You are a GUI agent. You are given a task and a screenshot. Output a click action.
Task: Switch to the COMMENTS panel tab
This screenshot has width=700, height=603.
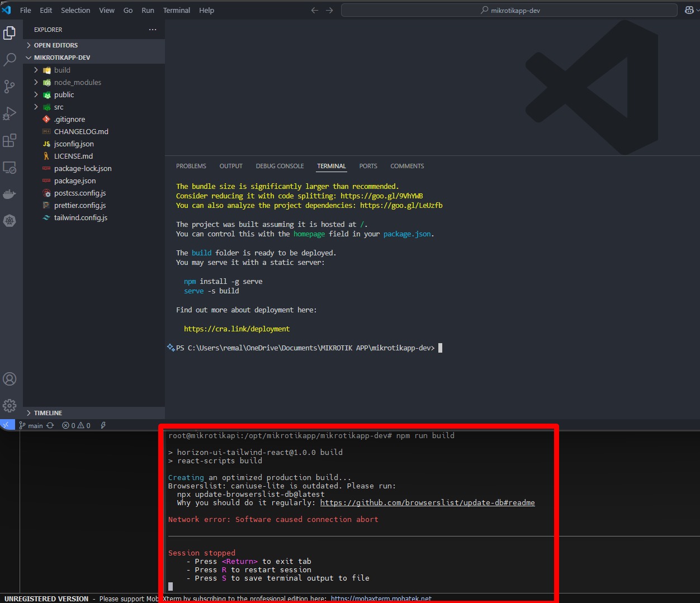click(407, 166)
